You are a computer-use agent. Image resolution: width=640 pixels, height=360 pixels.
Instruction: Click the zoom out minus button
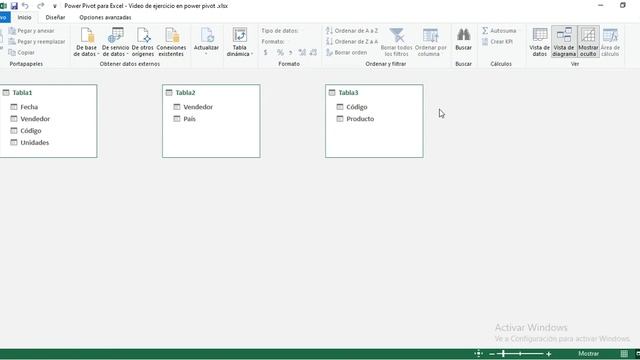tap(492, 354)
